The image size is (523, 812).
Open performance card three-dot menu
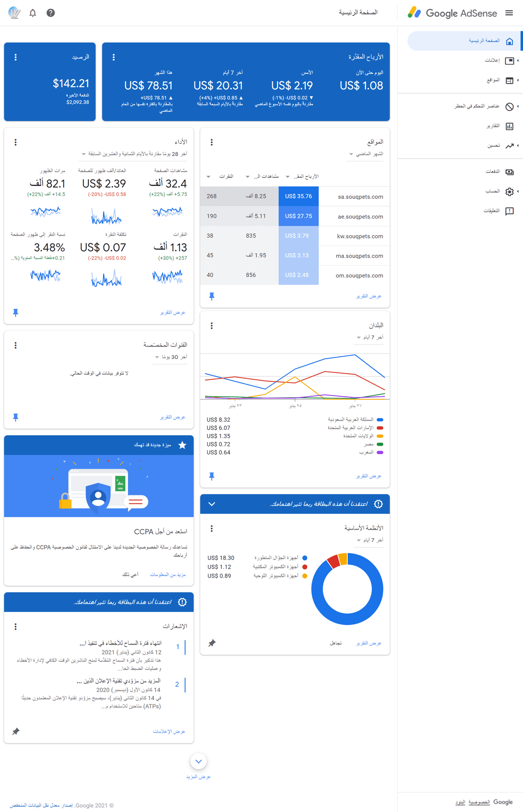(16, 142)
